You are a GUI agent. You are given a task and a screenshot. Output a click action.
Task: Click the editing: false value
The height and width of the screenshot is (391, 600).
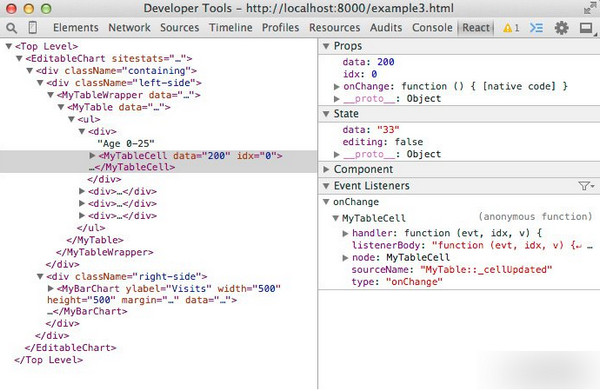(x=409, y=142)
